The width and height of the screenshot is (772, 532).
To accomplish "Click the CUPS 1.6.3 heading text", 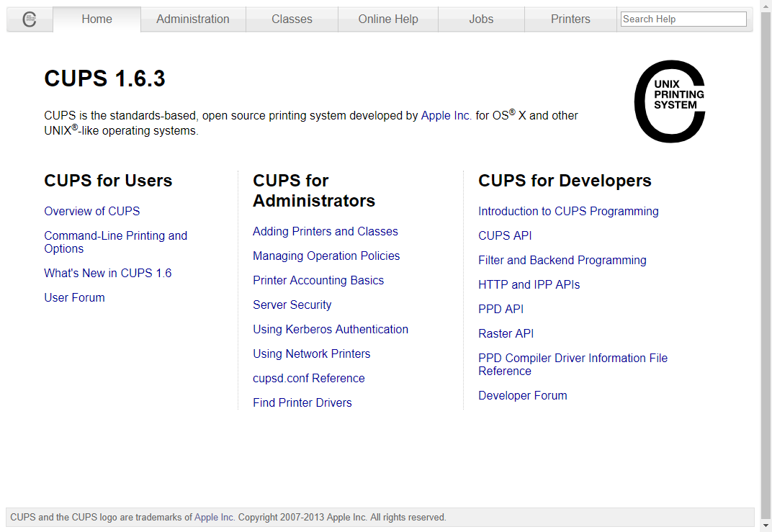I will click(x=105, y=78).
